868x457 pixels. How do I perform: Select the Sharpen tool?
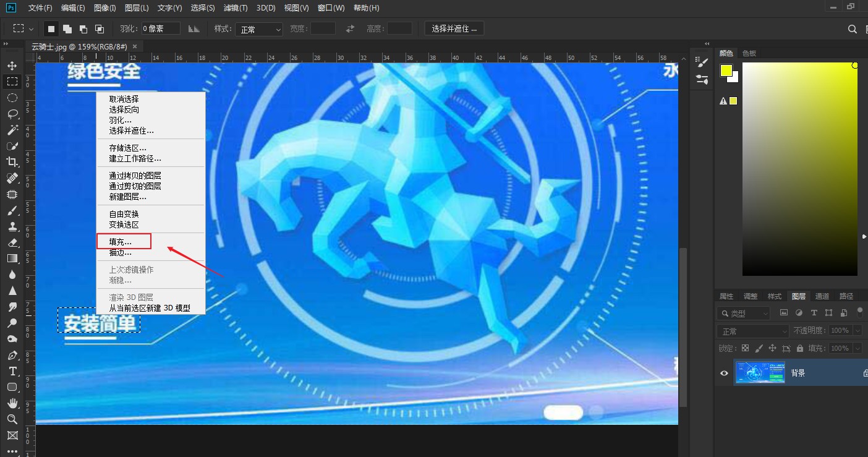[12, 291]
